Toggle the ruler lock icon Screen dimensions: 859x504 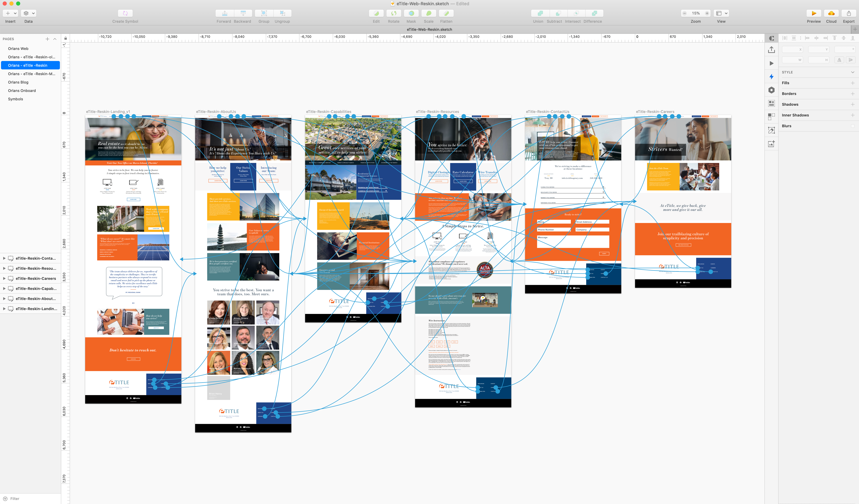pos(65,38)
